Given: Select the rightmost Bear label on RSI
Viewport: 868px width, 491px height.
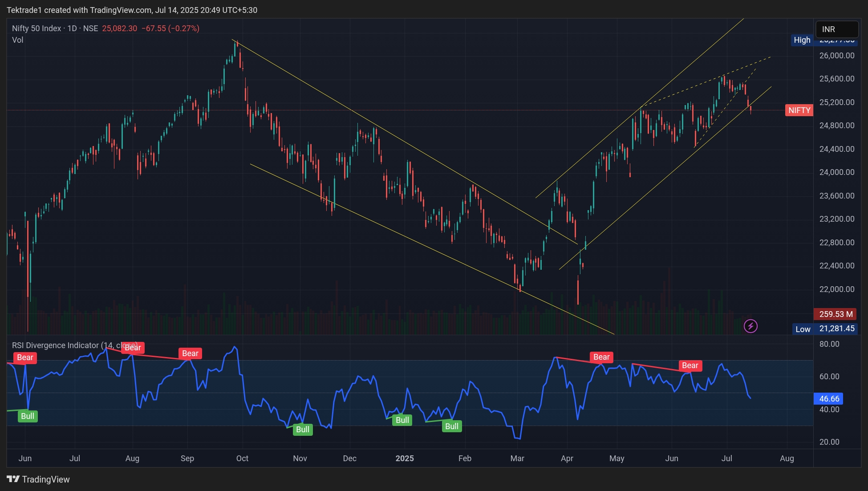Looking at the screenshot, I should (x=690, y=366).
